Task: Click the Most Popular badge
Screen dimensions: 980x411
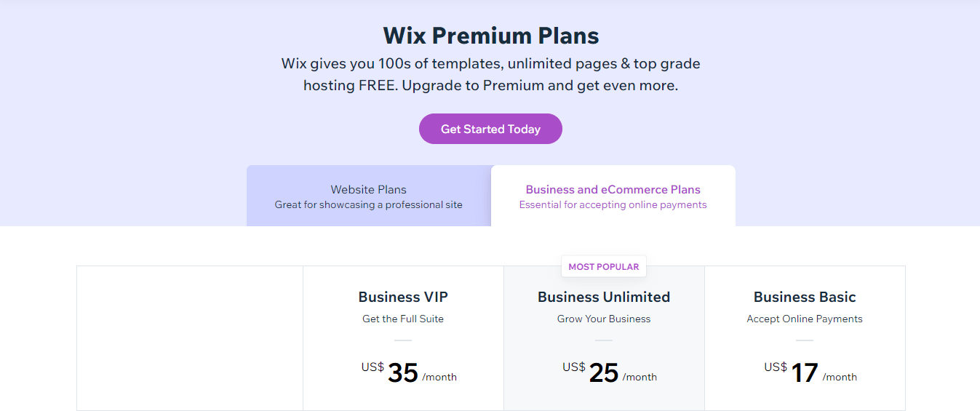Action: point(603,267)
